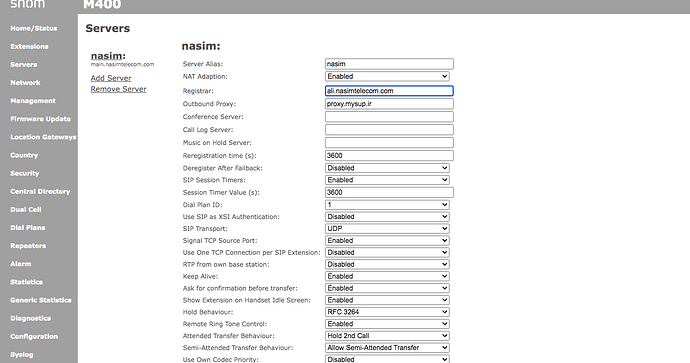Click the Servers page heading
This screenshot has width=690, height=363.
[x=108, y=28]
